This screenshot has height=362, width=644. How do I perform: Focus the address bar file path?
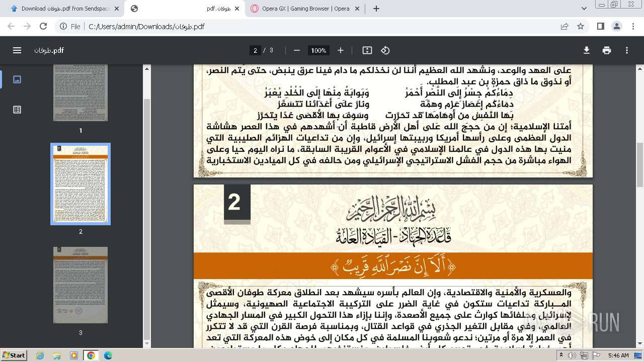[146, 27]
